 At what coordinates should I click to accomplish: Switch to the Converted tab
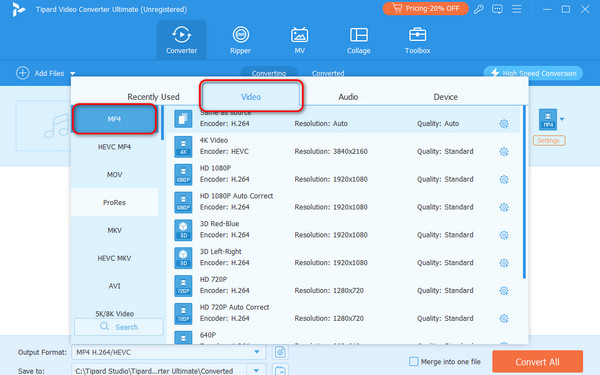click(x=328, y=73)
